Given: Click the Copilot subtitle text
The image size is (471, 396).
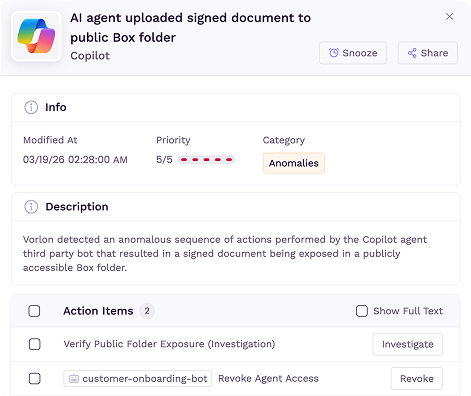Looking at the screenshot, I should coord(90,56).
